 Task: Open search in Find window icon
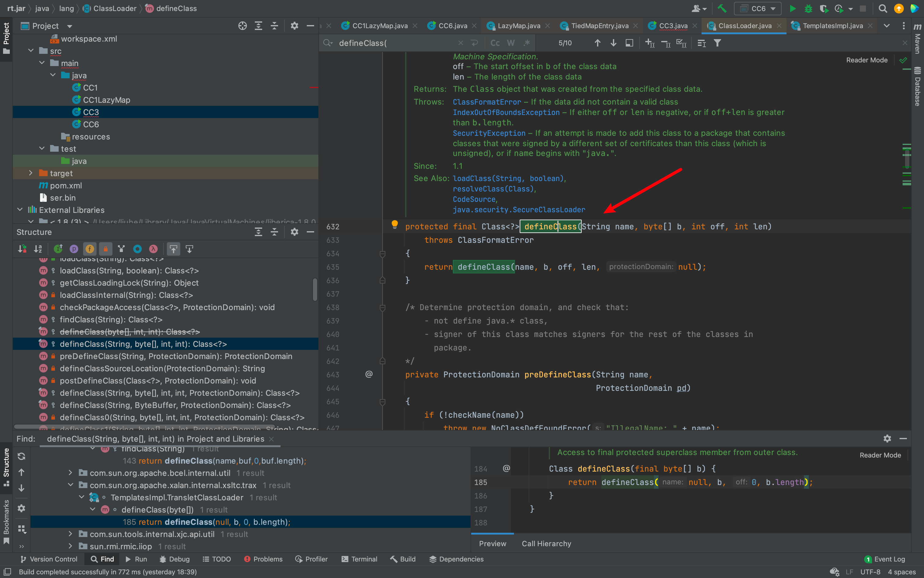[629, 43]
